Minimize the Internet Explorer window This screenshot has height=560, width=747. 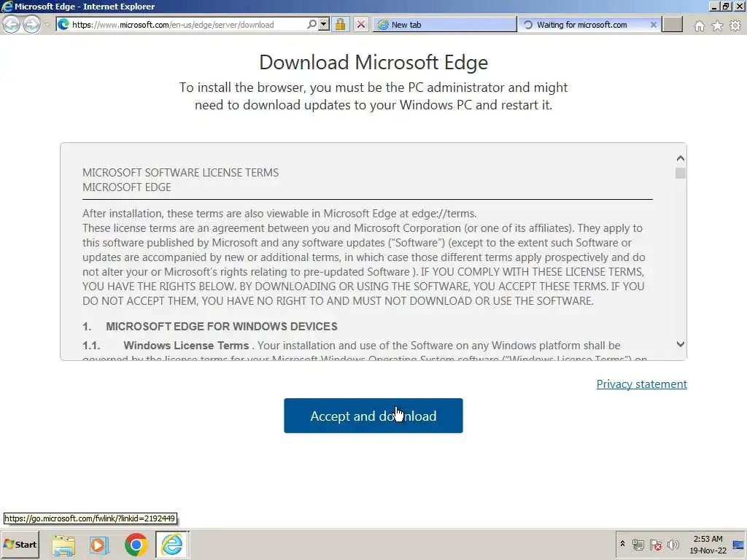[713, 6]
